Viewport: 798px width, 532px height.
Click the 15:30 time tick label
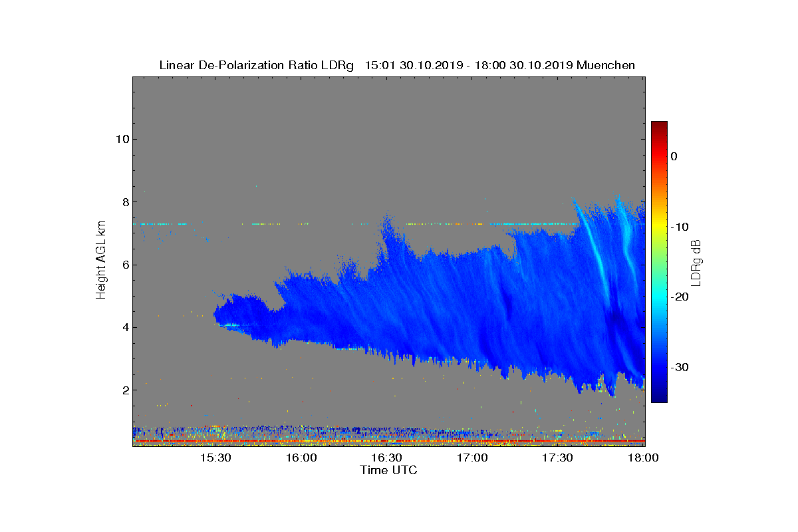(216, 458)
